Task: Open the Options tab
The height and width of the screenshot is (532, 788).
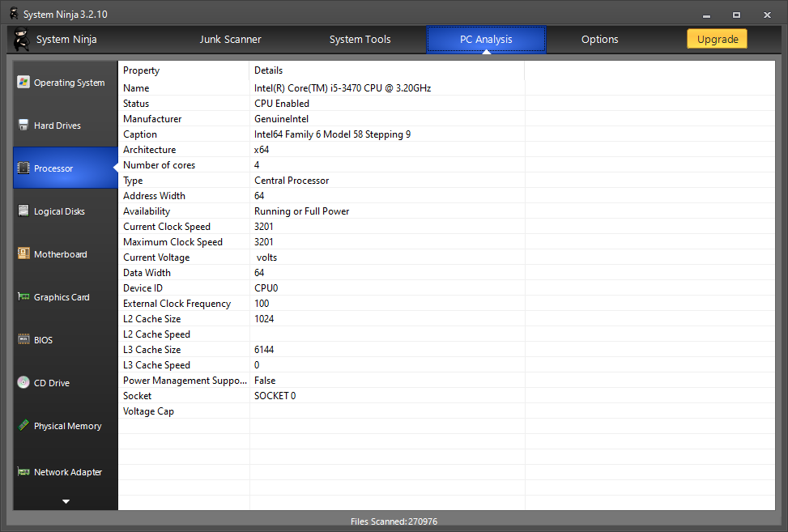Action: click(599, 39)
